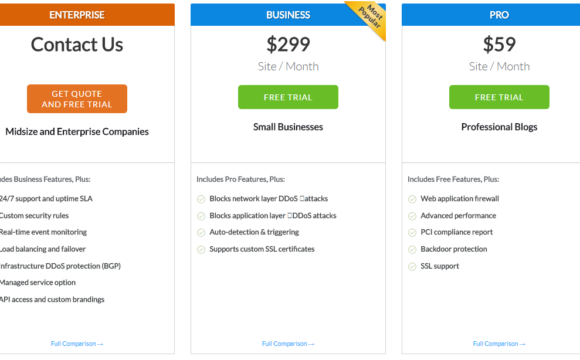
Task: Click checkmark icon beside Advanced performance
Action: tap(412, 216)
